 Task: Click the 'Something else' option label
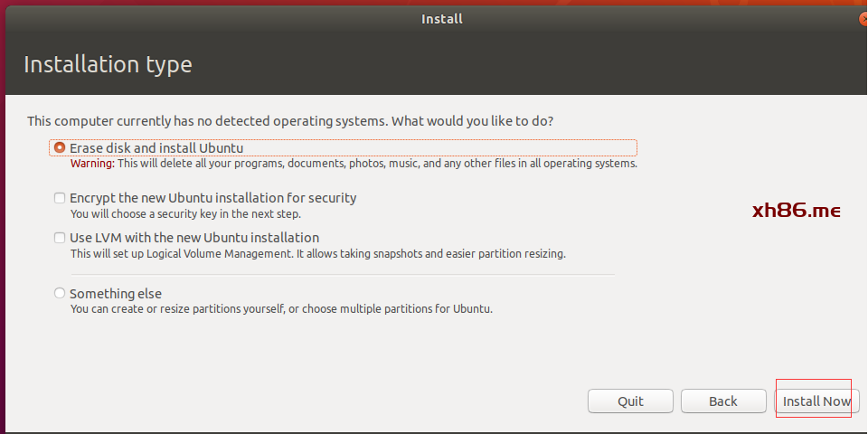(116, 293)
